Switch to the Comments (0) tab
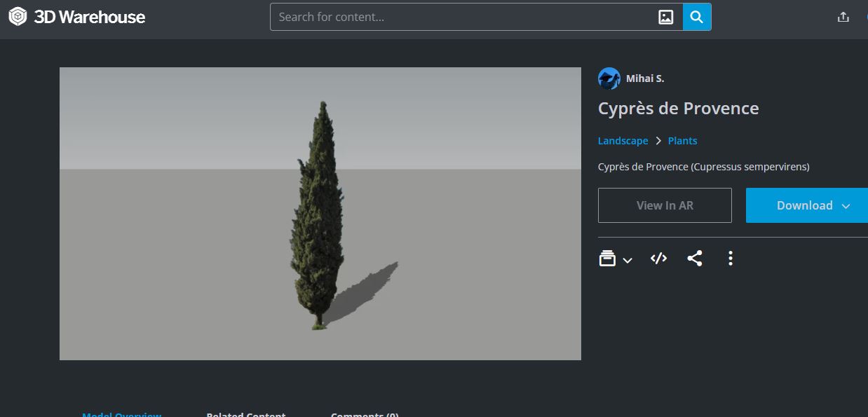This screenshot has width=868, height=417. [x=365, y=414]
